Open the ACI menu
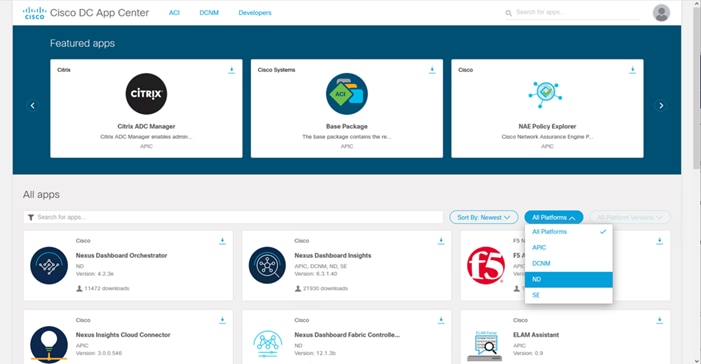 click(x=174, y=13)
